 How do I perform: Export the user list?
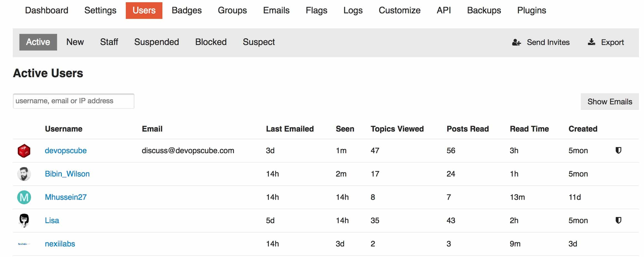pyautogui.click(x=606, y=42)
